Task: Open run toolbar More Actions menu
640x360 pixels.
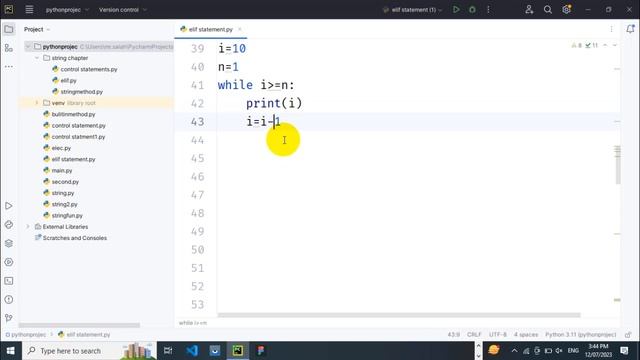Action: tap(488, 9)
